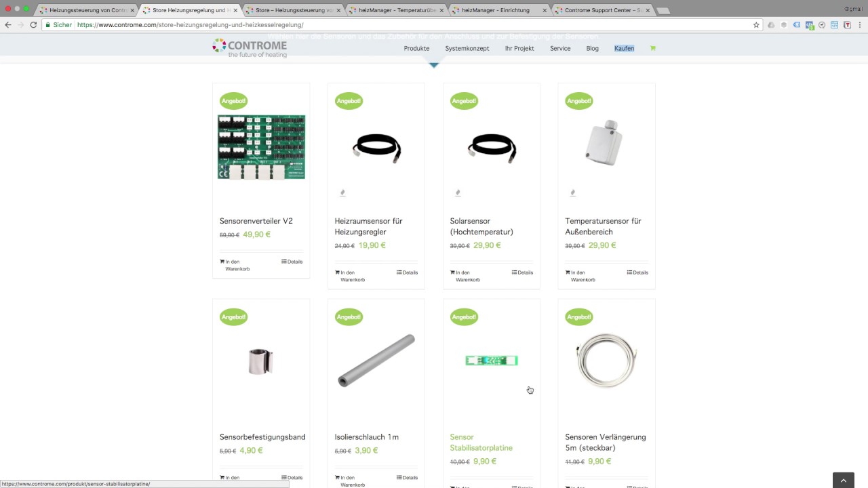The image size is (868, 488).
Task: Click the grey cube extension icon
Action: pyautogui.click(x=784, y=25)
